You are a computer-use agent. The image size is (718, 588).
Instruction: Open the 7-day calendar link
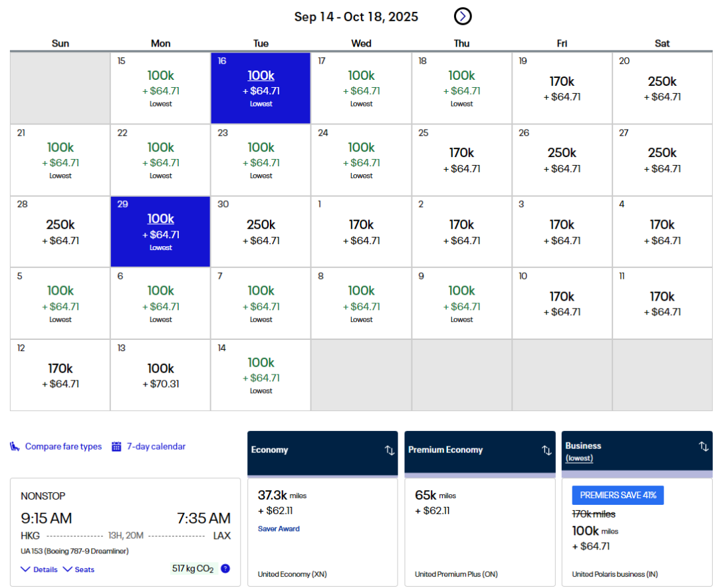(156, 446)
